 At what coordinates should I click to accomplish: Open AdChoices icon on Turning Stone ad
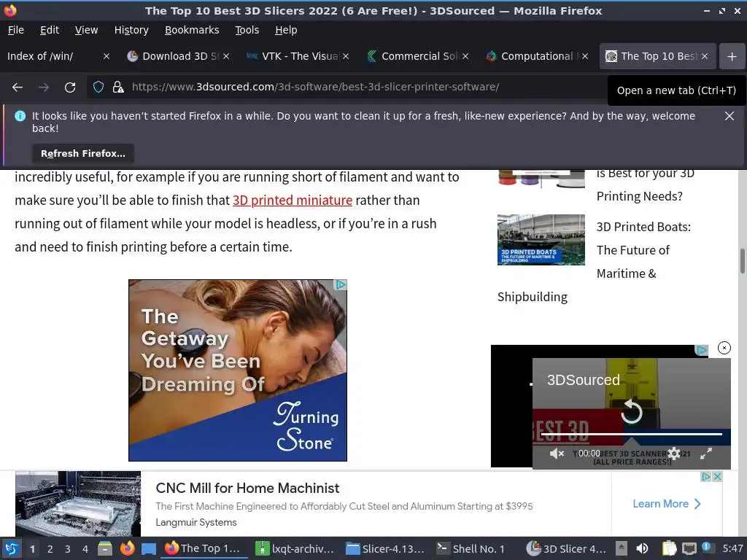click(341, 285)
